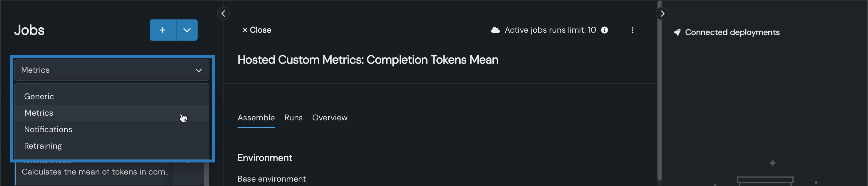Image resolution: width=868 pixels, height=186 pixels.
Task: Select the Assemble tab
Action: 256,118
